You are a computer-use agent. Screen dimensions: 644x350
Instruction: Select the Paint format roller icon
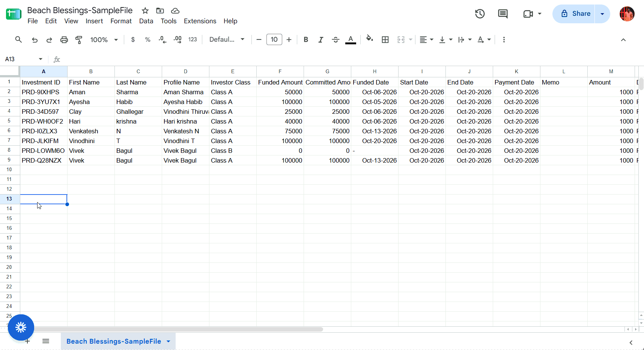click(x=79, y=39)
